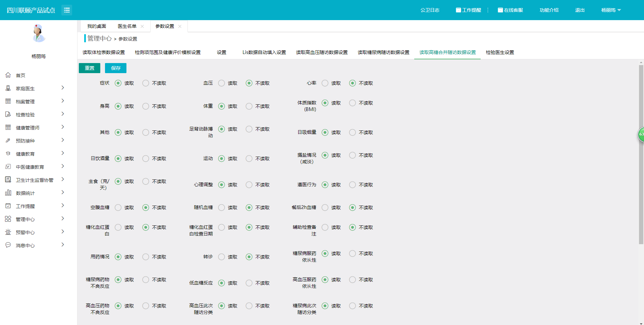Viewport: 644px width, 325px height.
Task: Click the 保存 button
Action: tap(116, 68)
